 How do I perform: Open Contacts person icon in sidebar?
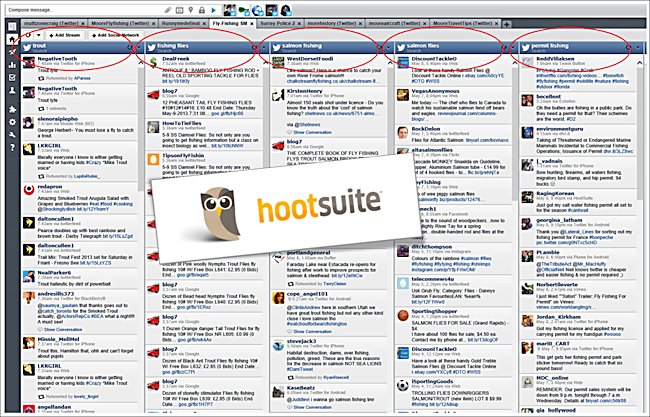tap(12, 90)
